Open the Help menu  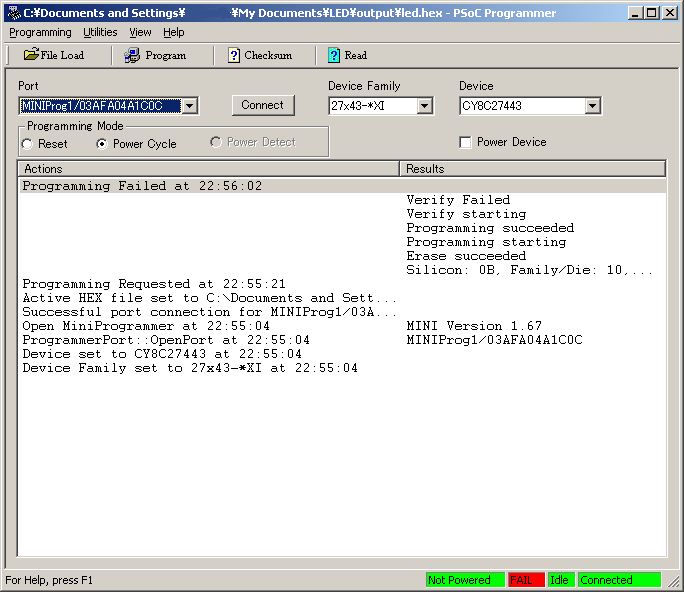[174, 32]
